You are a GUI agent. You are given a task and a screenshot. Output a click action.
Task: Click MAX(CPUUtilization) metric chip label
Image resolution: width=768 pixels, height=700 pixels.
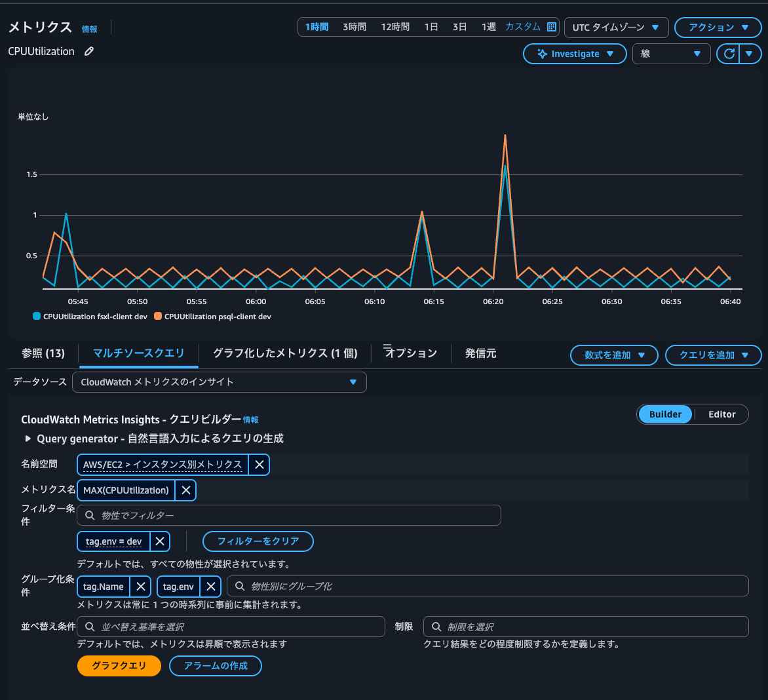click(x=126, y=490)
